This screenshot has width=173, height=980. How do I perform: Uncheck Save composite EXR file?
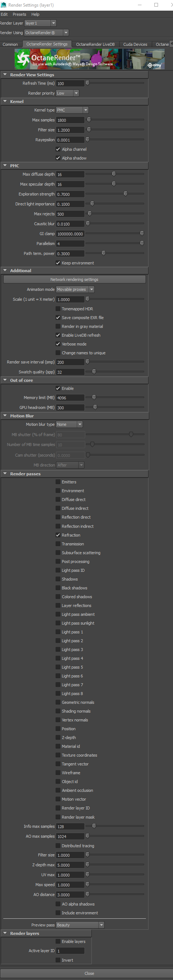(x=58, y=318)
